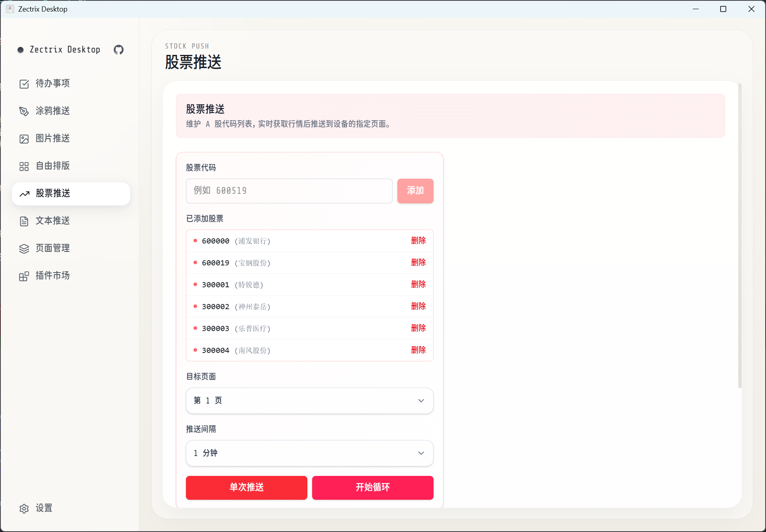Focus the 股票代码 input field
This screenshot has width=766, height=532.
(x=289, y=191)
